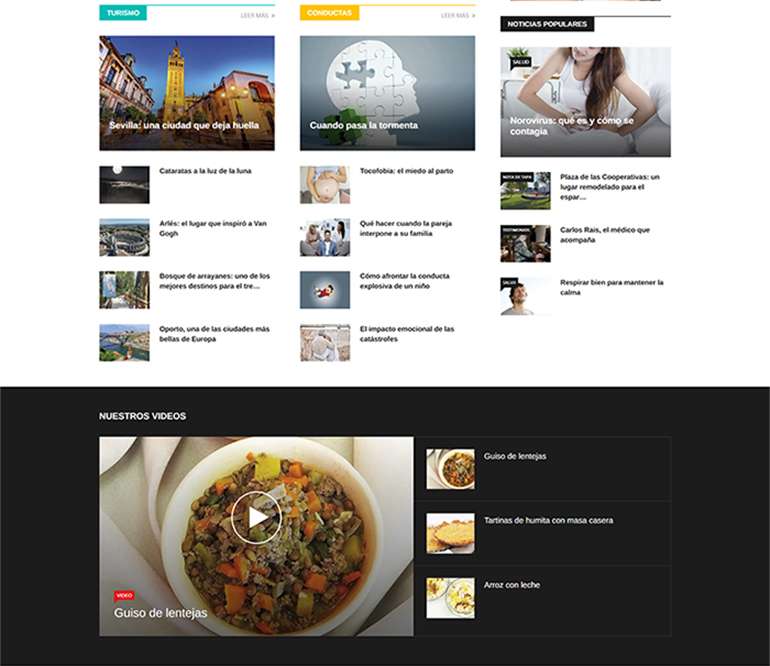Read Arlés: el lugar que inspiró a Van Gogh
The height and width of the screenshot is (666, 770).
pyautogui.click(x=212, y=227)
